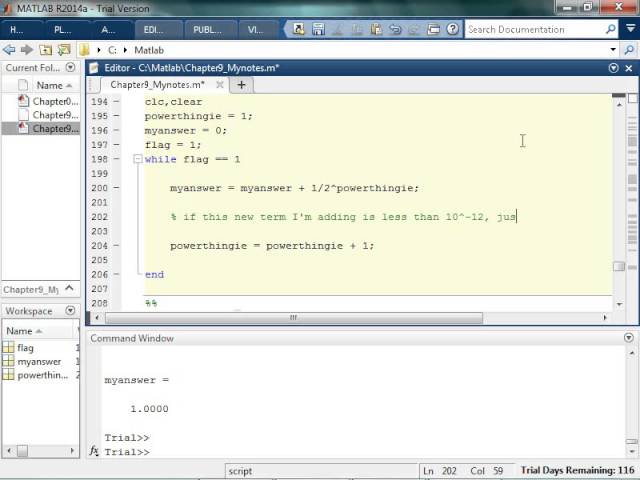Screen dimensions: 640x480
Task: Click the Paste clipboard icon
Action: click(x=376, y=29)
